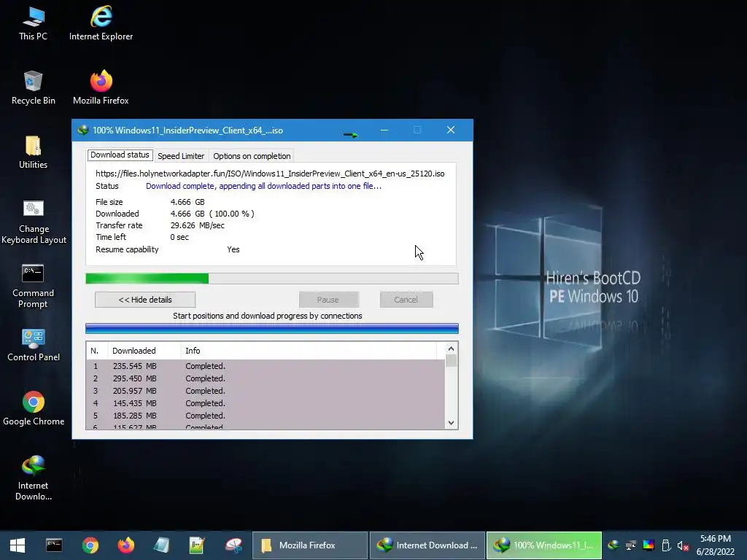Click the IDM icon in dialog title bar
This screenshot has width=747, height=560.
[83, 130]
